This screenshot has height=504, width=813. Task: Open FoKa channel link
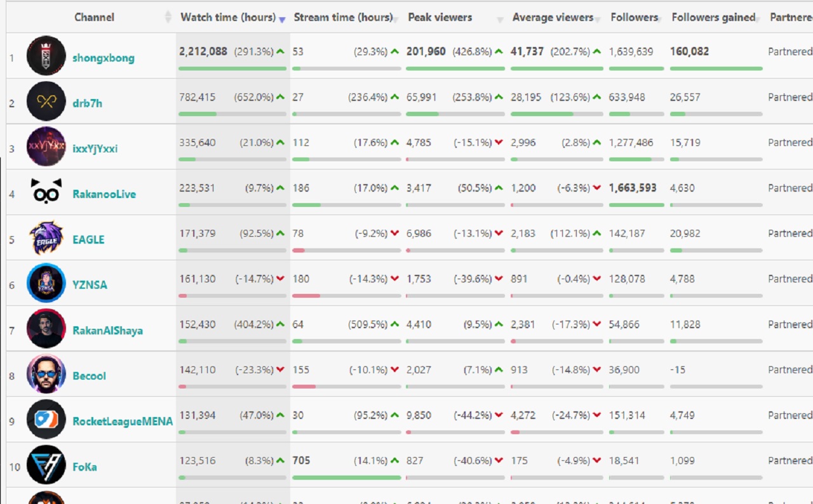(x=84, y=467)
